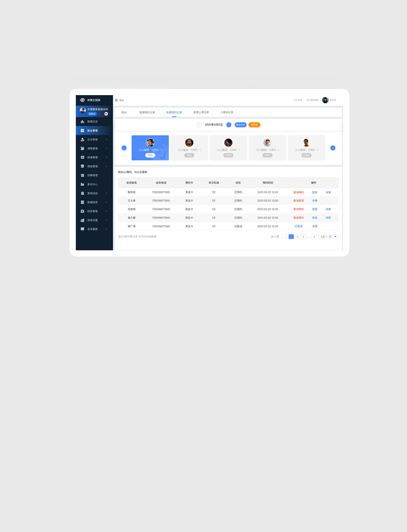Viewport: 407px width, 532px height.
Task: Click 详情 in the 王大拿 row
Action: (315, 201)
